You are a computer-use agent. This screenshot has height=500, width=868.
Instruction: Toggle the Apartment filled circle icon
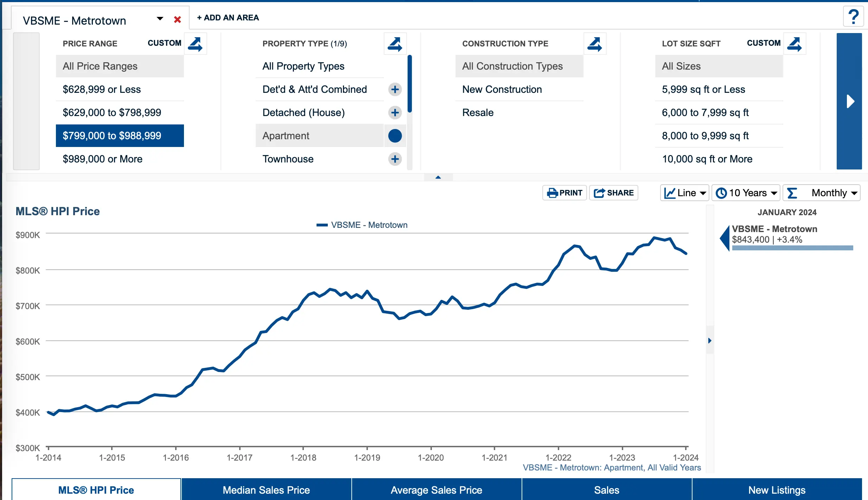(395, 136)
